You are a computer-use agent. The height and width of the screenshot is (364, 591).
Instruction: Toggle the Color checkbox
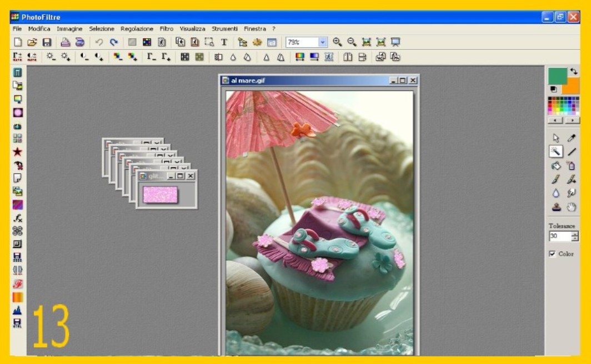[x=552, y=254]
